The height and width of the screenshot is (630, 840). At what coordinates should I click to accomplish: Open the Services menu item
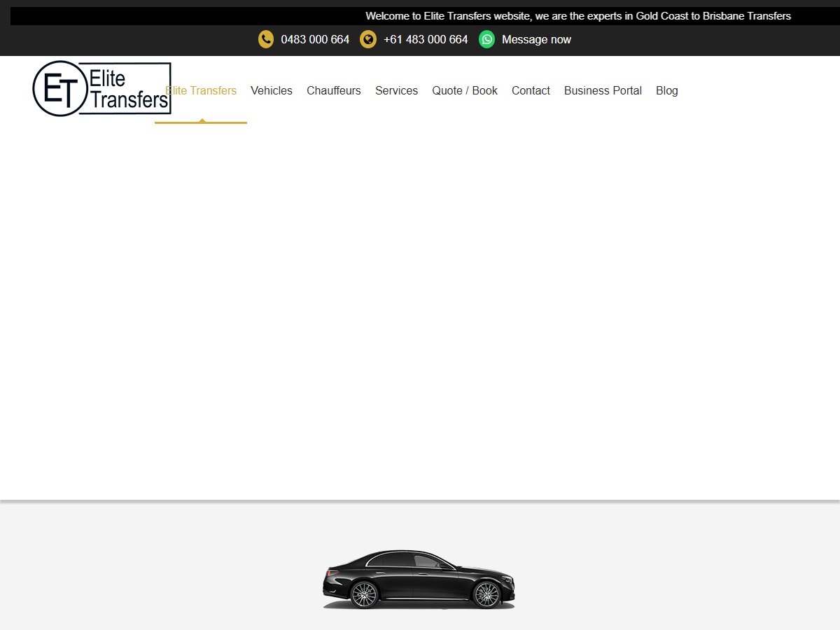(x=396, y=90)
